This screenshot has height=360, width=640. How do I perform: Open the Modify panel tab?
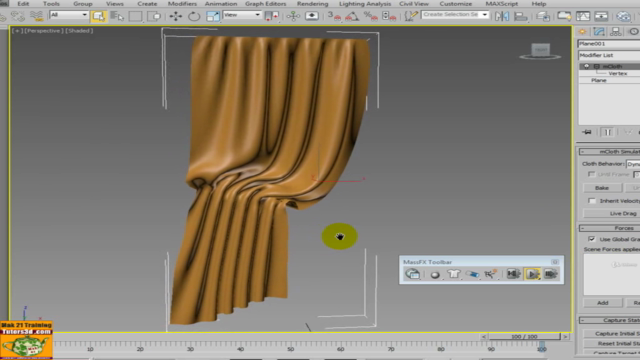(x=599, y=32)
